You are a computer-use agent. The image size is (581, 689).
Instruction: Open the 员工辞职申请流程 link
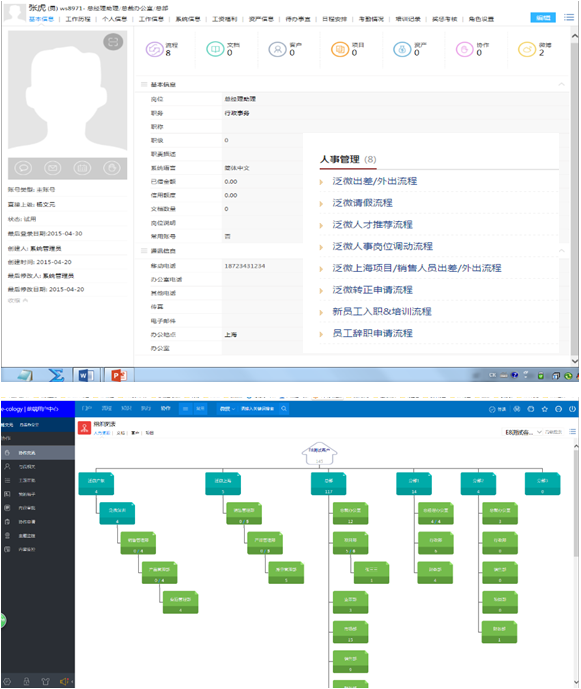372,333
